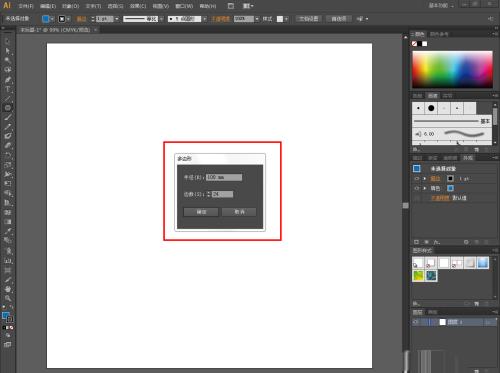Viewport: 500px width, 373px height.
Task: Toggle visibility of the Stroke appearance row
Action: pyautogui.click(x=417, y=179)
